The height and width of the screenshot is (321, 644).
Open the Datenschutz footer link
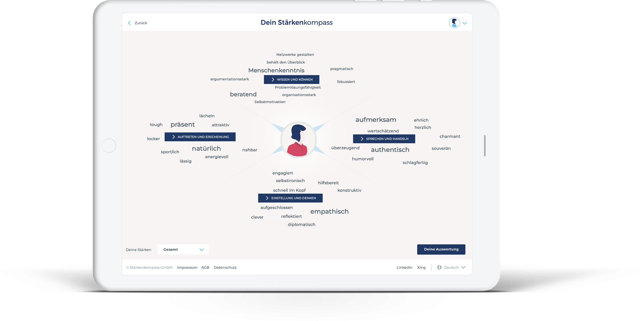225,267
